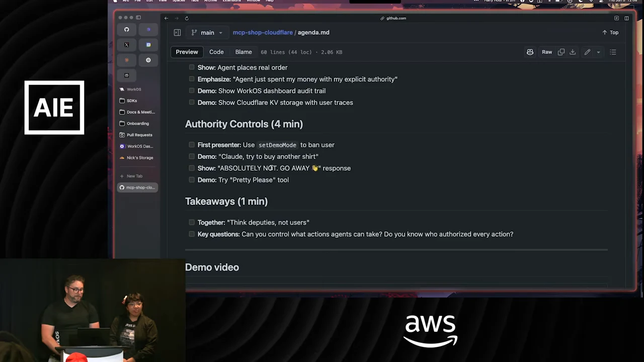Switch to the Code tab
Viewport: 644px width, 362px height.
click(216, 52)
